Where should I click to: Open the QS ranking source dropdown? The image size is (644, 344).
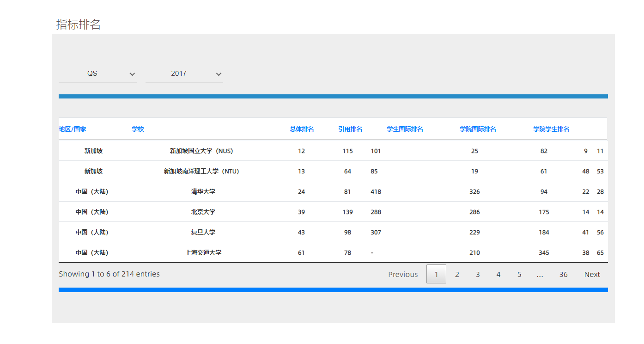[97, 74]
